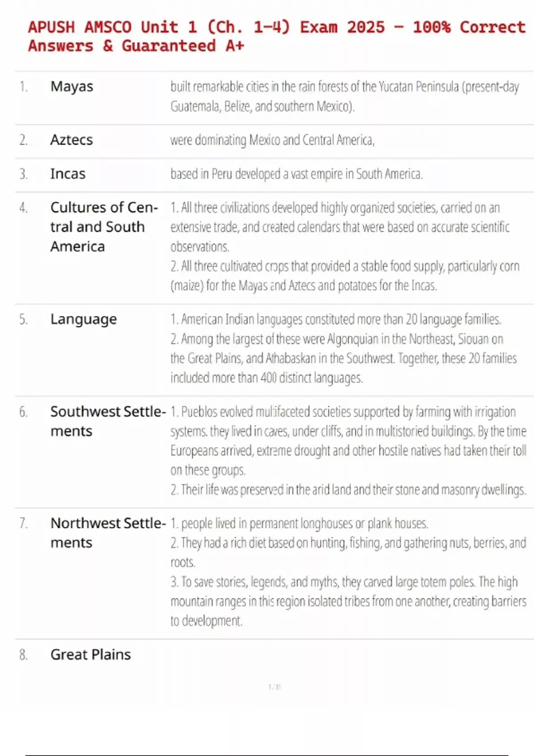Click row number 1 beside Mayas
The image size is (534, 756).
tap(23, 86)
